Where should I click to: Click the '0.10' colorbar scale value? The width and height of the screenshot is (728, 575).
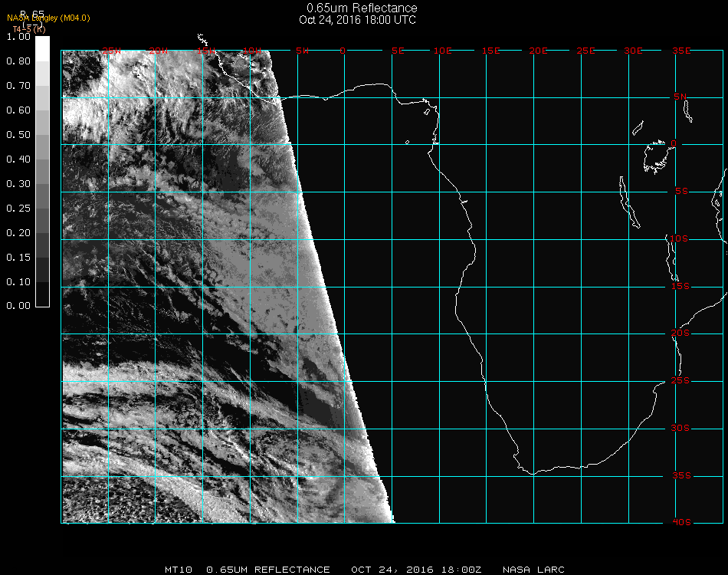point(18,282)
